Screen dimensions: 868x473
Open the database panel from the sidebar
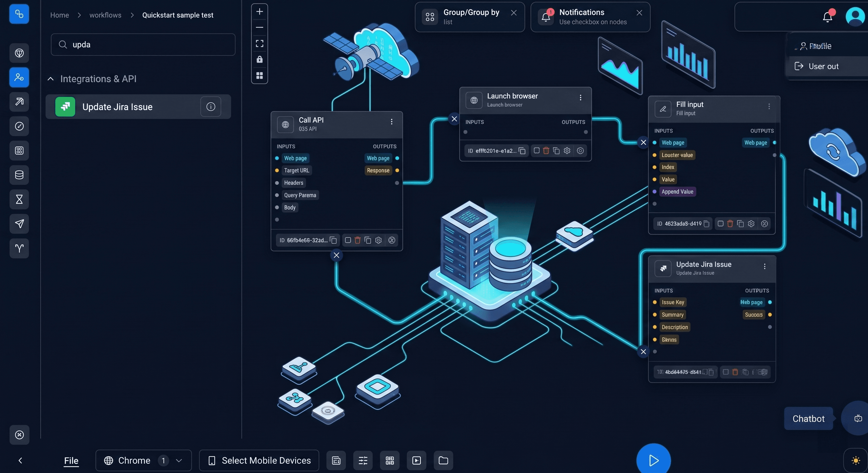point(19,175)
